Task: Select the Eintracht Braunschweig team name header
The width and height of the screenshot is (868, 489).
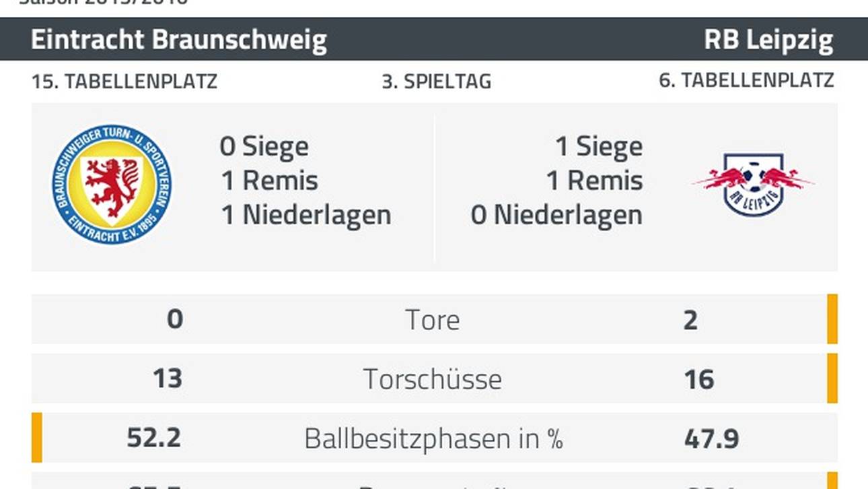Action: [179, 40]
